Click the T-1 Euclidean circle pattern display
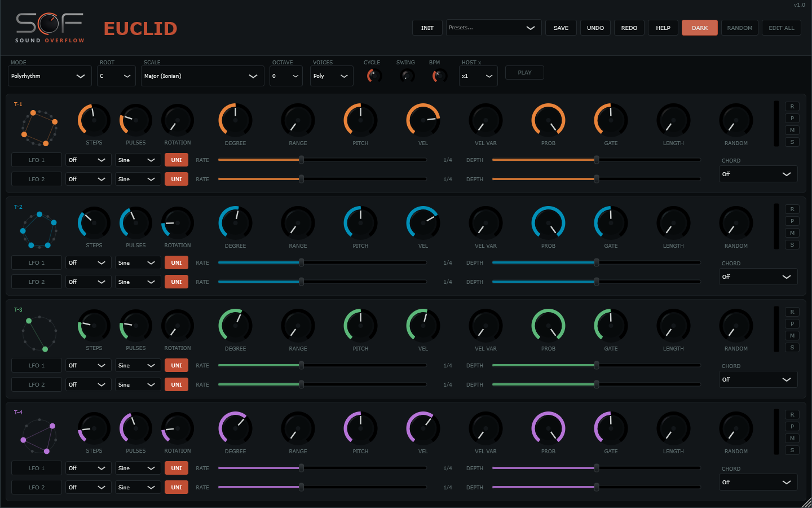The image size is (812, 508). 39,128
